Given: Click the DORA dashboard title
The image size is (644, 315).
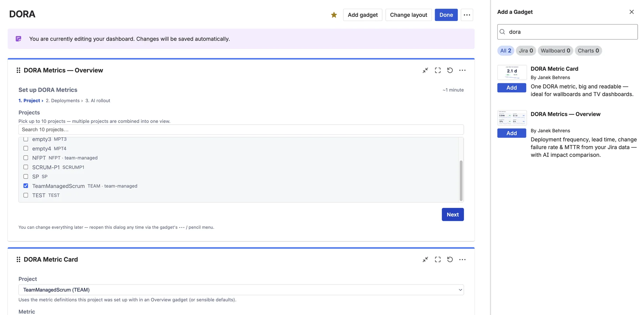Looking at the screenshot, I should click(22, 14).
